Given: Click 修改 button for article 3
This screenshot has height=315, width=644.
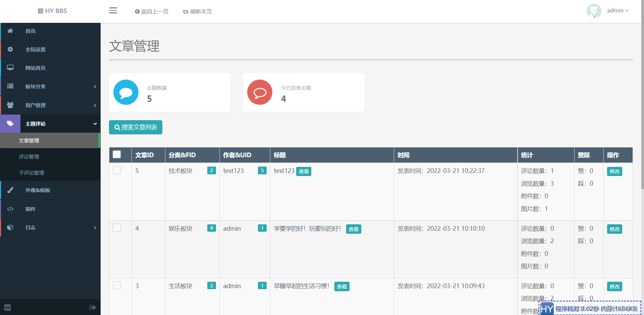Looking at the screenshot, I should coord(614,286).
